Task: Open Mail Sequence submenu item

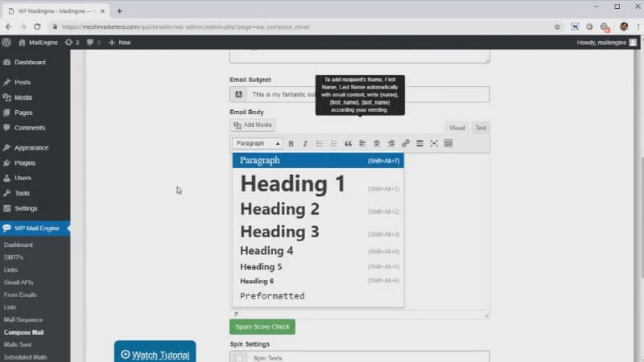Action: [x=23, y=319]
